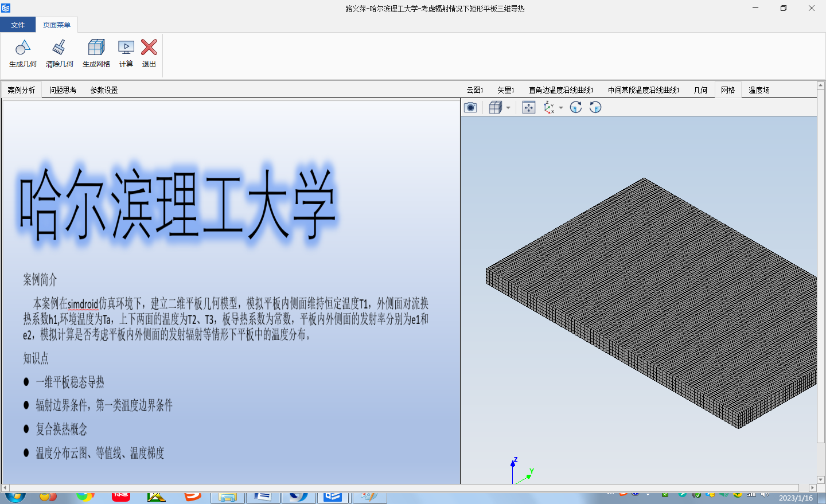Open the 中间某段温度沿线曲线1 tab
The height and width of the screenshot is (504, 826).
644,90
